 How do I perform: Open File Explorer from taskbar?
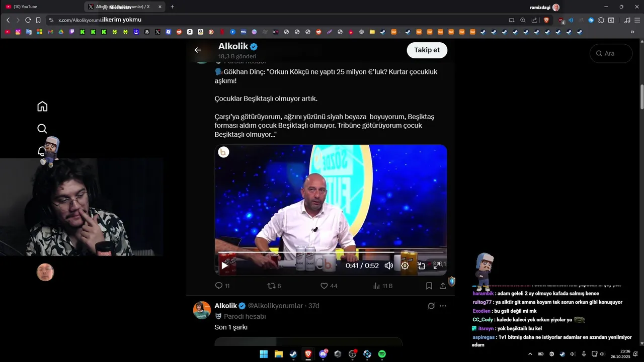click(278, 354)
